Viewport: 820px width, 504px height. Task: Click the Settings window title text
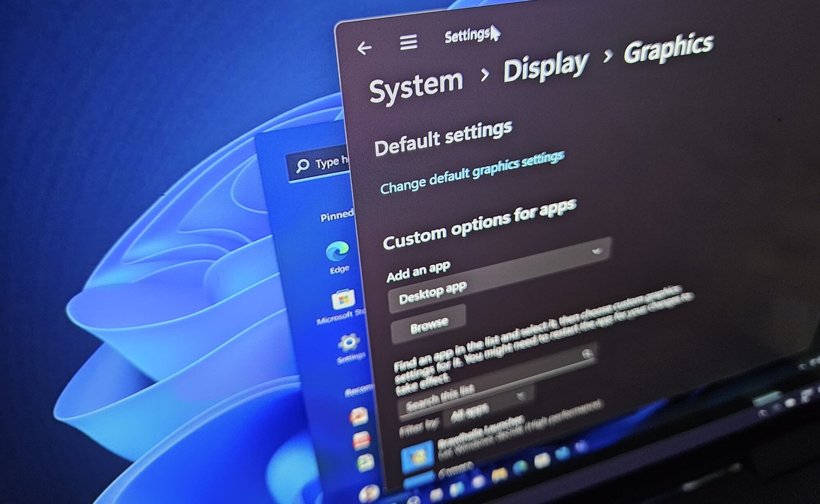(x=467, y=36)
